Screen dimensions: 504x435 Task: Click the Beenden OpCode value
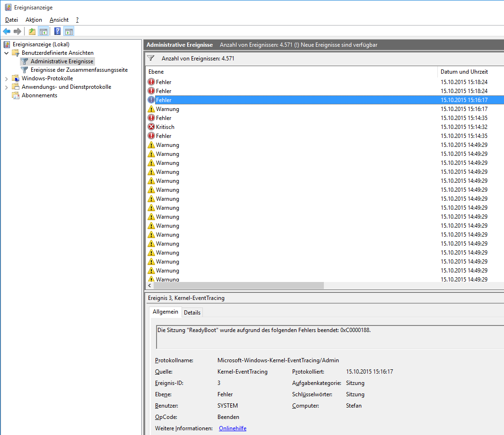click(228, 417)
